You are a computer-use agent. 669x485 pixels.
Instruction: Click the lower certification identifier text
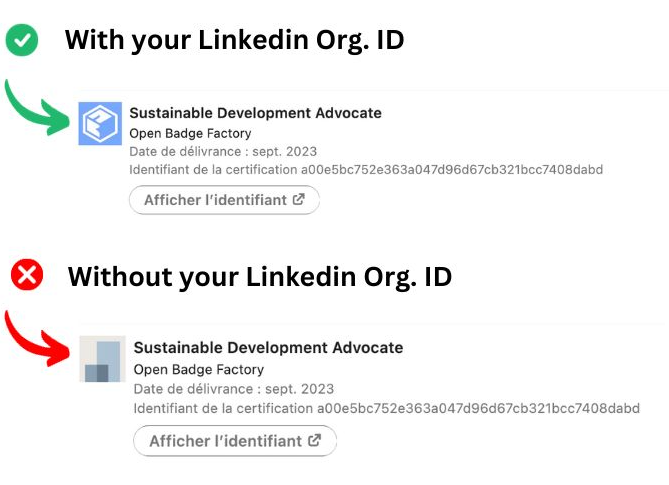[x=373, y=408]
